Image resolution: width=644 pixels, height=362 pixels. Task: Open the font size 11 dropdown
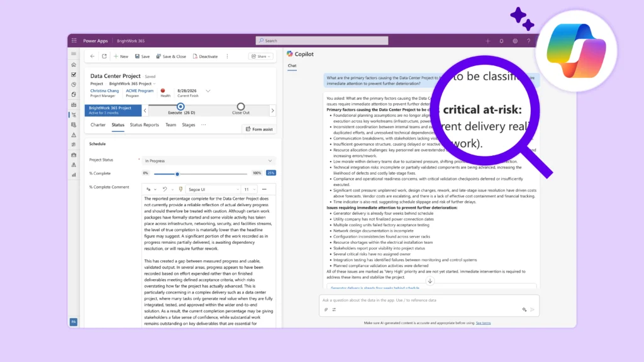tap(250, 189)
